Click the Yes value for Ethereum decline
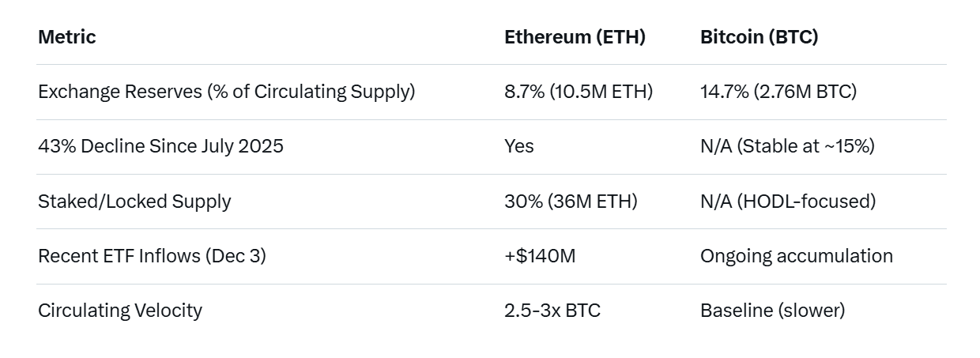The image size is (980, 358). [x=519, y=146]
